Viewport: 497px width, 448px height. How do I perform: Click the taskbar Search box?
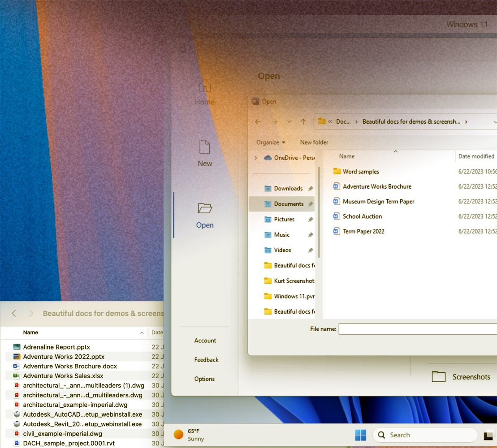(x=425, y=435)
